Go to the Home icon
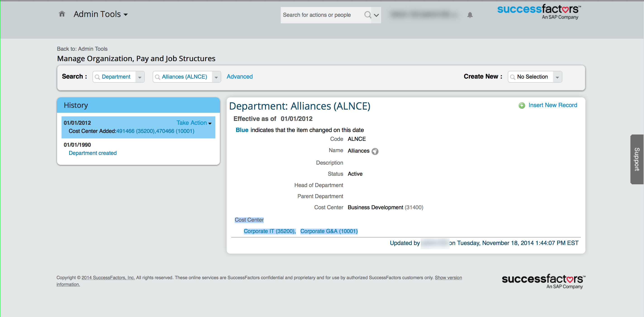The height and width of the screenshot is (317, 644). [62, 14]
